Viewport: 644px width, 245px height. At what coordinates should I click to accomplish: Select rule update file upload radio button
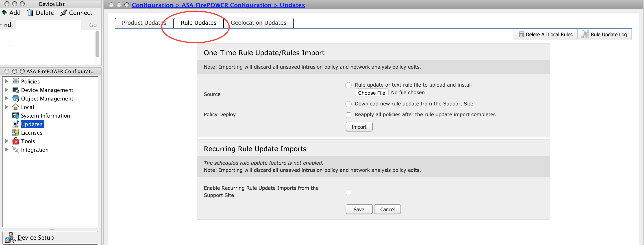pyautogui.click(x=349, y=84)
